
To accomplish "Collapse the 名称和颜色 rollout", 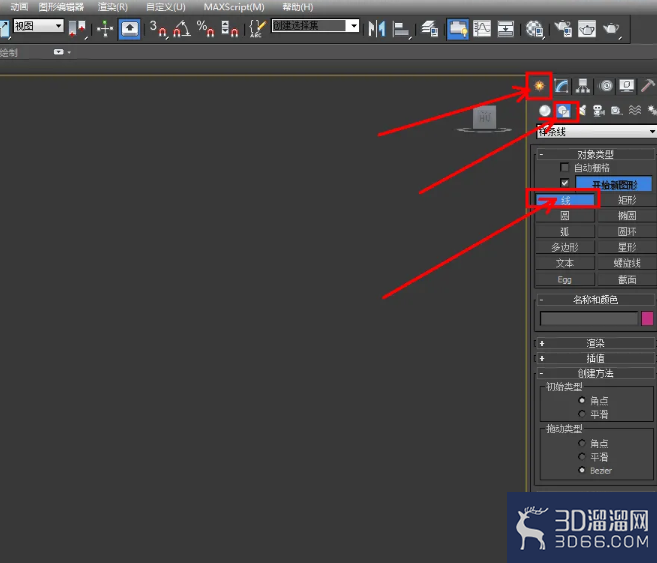I will [595, 300].
